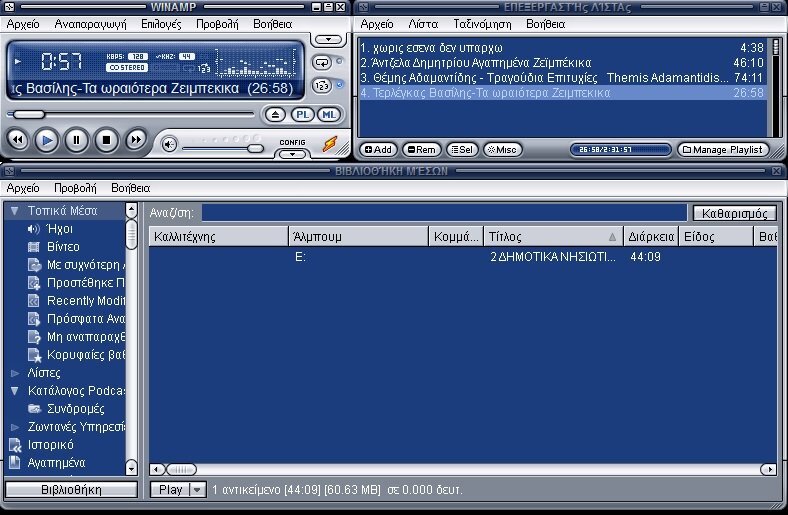Click the Misc button in playlist editor
788x515 pixels.
click(502, 150)
